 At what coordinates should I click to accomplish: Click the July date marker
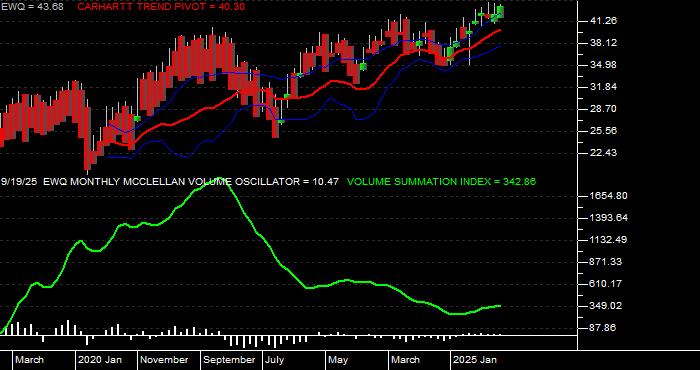[274, 360]
